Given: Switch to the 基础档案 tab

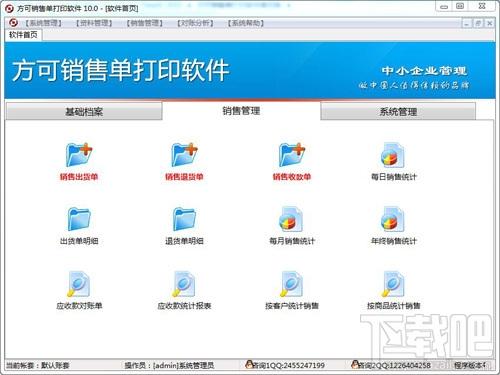Looking at the screenshot, I should coord(84,111).
